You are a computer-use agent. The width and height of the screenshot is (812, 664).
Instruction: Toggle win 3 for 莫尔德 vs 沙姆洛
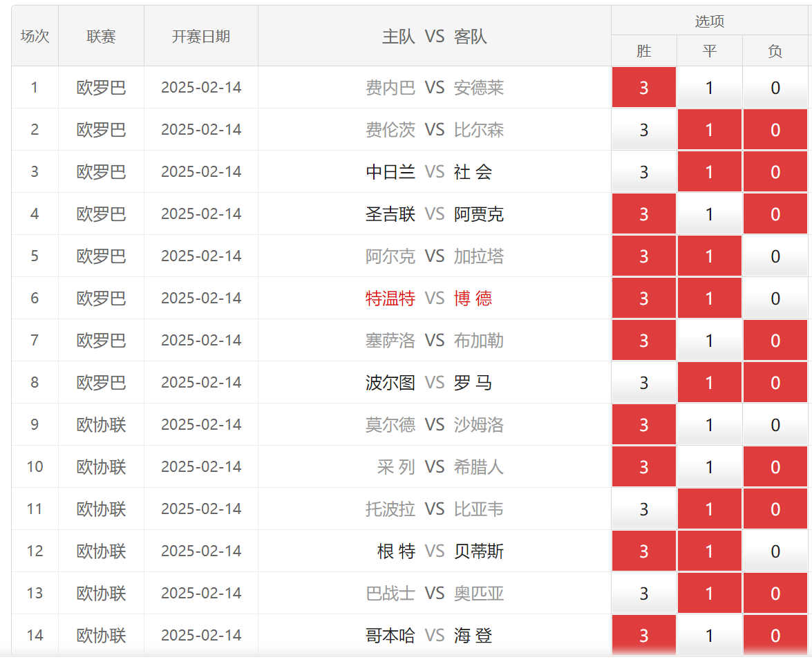pyautogui.click(x=643, y=425)
